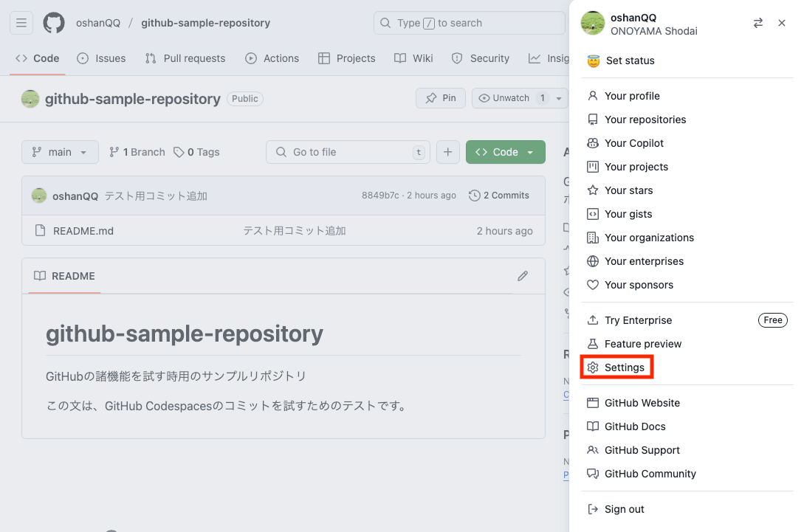Click github-sample-repository breadcrumb link
Image resolution: width=804 pixels, height=532 pixels.
(206, 23)
